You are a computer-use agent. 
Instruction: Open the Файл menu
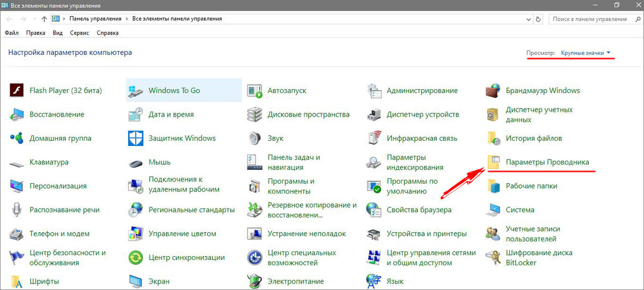click(12, 33)
